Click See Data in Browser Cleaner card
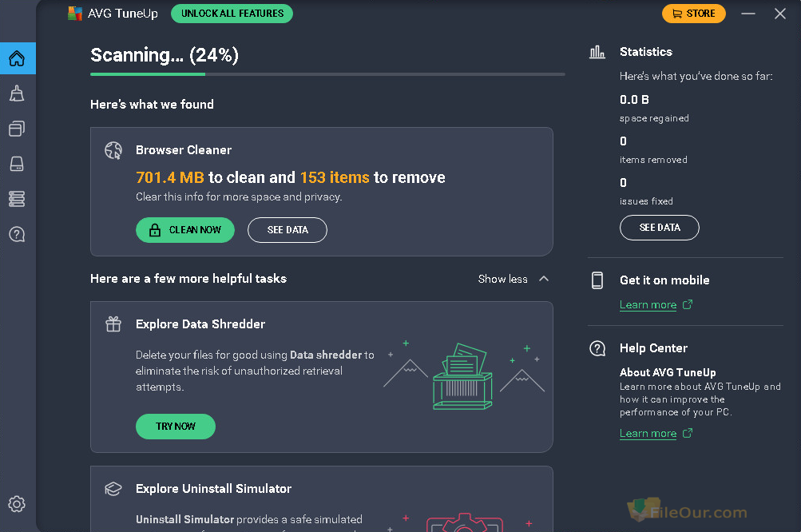Viewport: 801px width, 532px height. (x=287, y=230)
